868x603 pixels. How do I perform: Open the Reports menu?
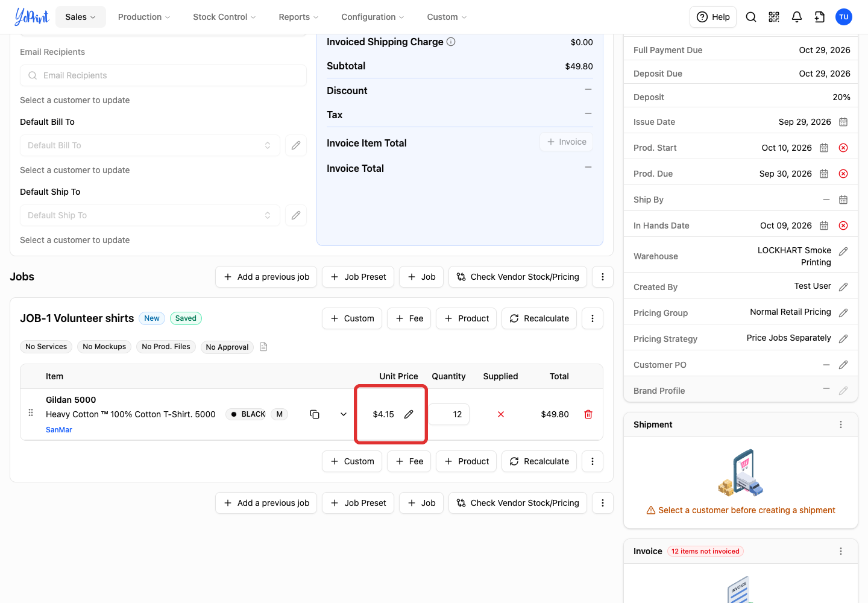tap(298, 17)
